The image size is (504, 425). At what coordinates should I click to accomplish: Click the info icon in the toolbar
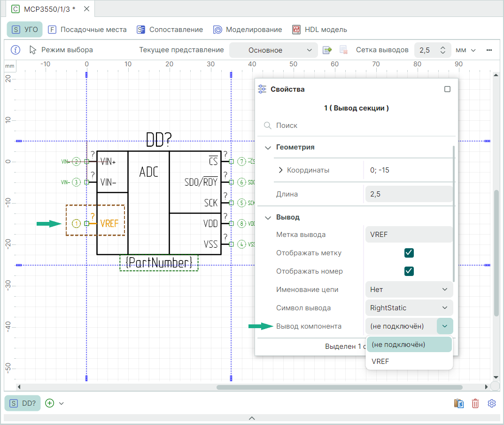pos(16,50)
